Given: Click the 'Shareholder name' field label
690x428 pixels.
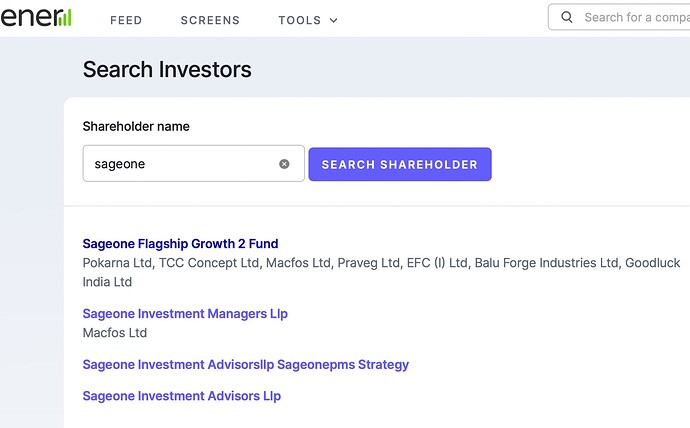Looking at the screenshot, I should [136, 127].
